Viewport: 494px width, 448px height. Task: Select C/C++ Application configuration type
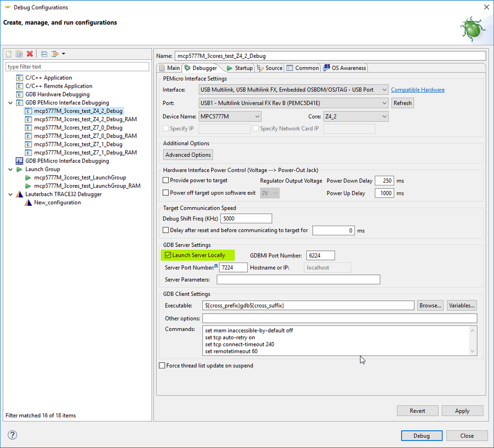(48, 78)
